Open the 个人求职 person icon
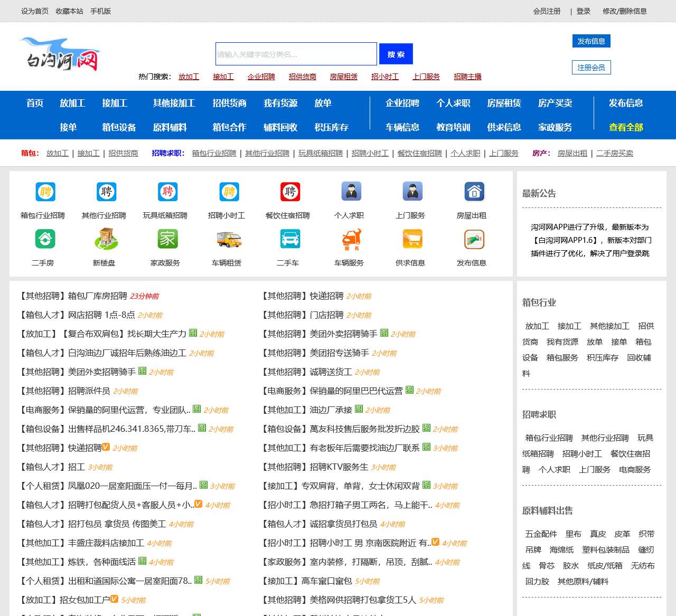 tap(351, 192)
